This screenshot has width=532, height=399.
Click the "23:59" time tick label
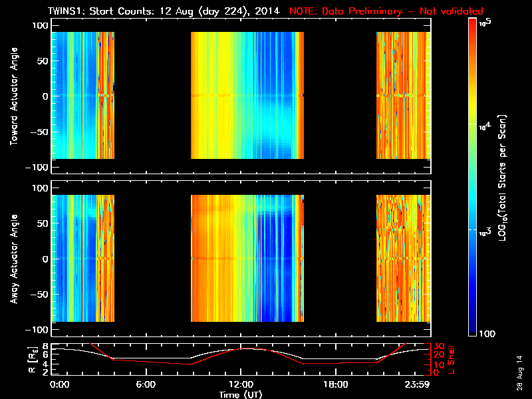[x=418, y=385]
